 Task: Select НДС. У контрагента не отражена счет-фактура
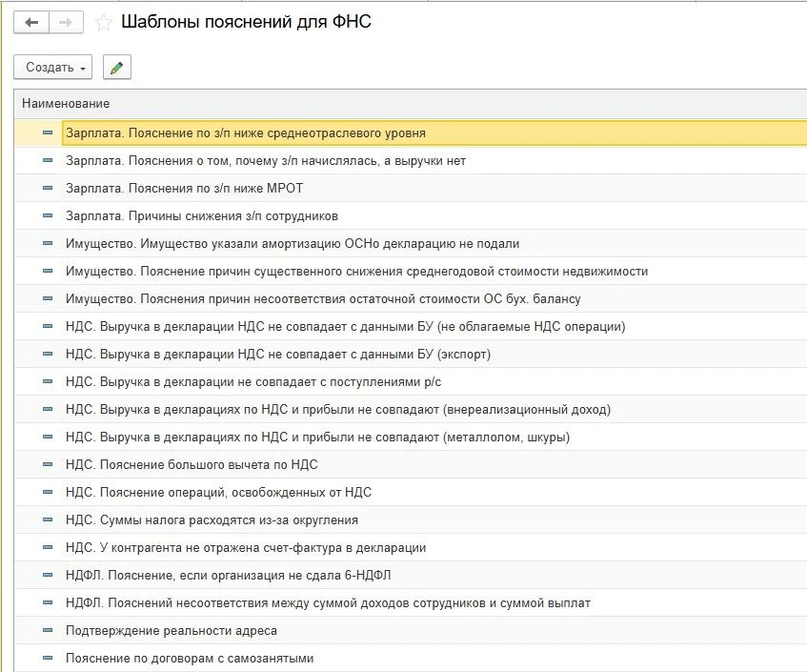tap(245, 548)
